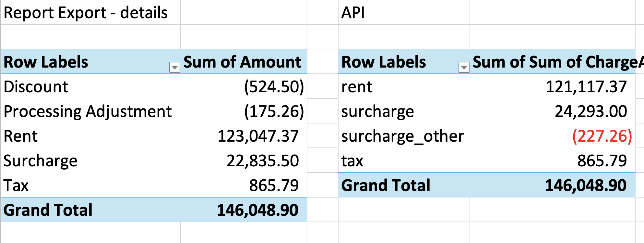Select the Discount amount (524.50) cell
The width and height of the screenshot is (644, 243).
pos(274,87)
